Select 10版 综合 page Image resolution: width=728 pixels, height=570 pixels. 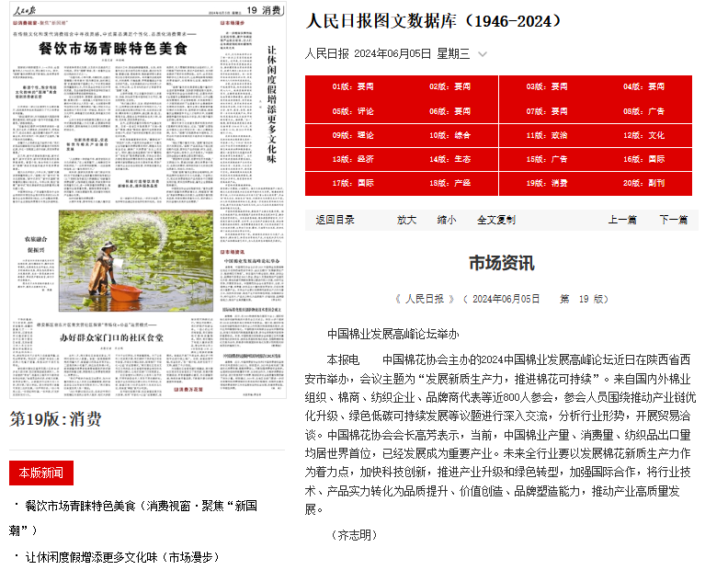pyautogui.click(x=449, y=135)
